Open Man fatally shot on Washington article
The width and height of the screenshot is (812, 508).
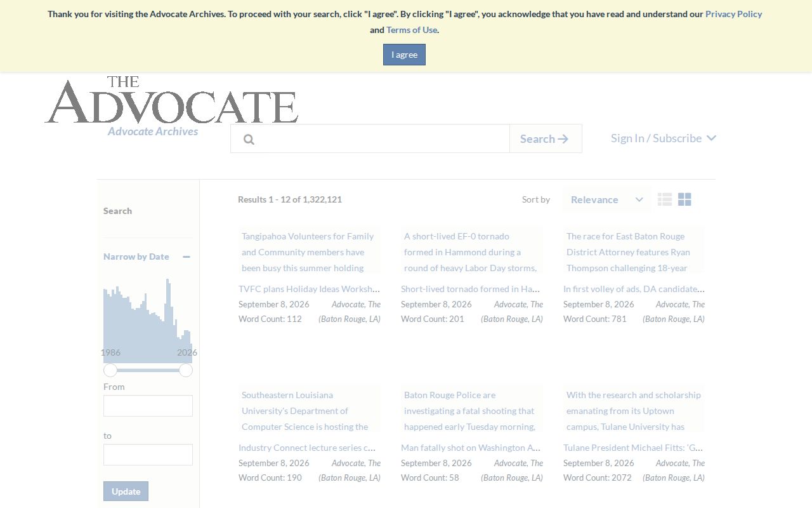472,448
